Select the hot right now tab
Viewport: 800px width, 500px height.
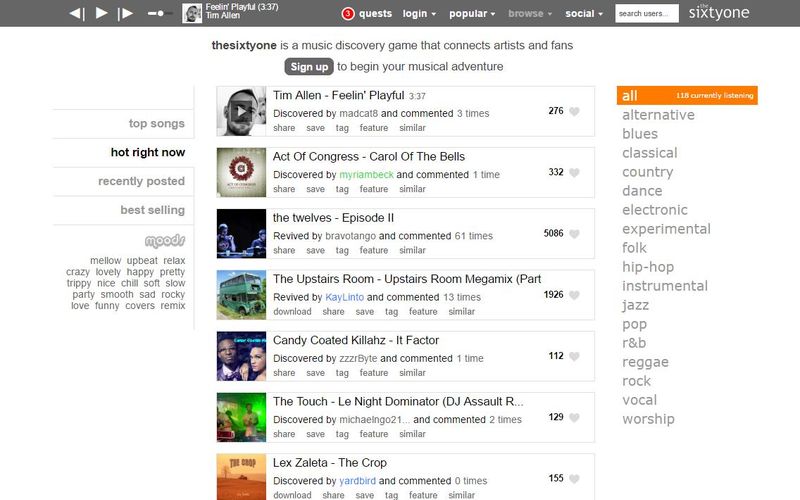tap(148, 152)
